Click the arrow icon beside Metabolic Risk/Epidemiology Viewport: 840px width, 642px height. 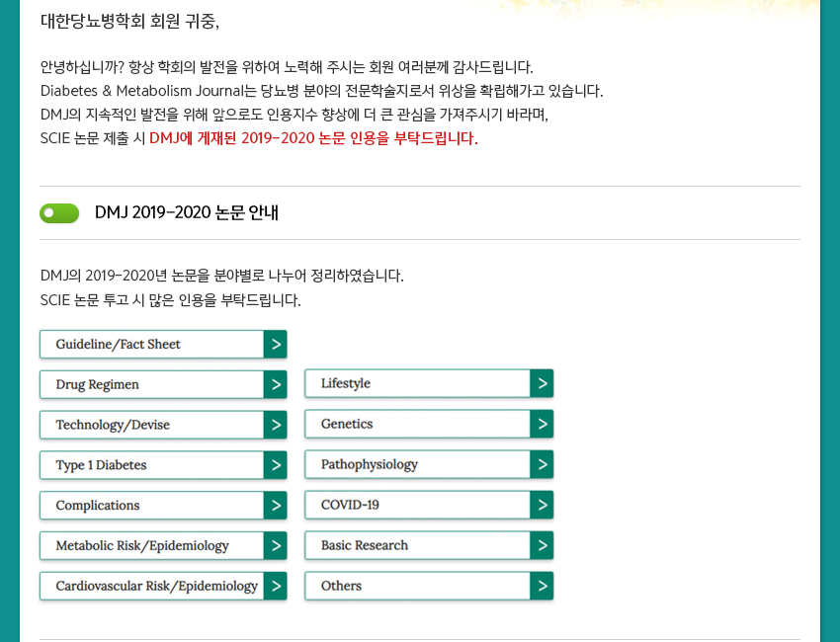(x=276, y=545)
